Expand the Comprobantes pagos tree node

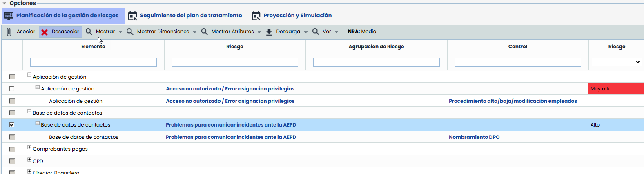tap(29, 147)
